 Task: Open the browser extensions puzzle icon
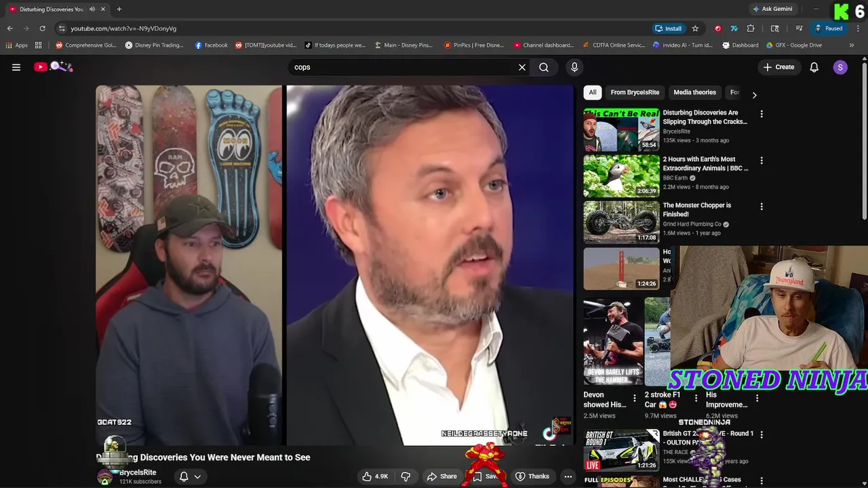[x=751, y=28]
